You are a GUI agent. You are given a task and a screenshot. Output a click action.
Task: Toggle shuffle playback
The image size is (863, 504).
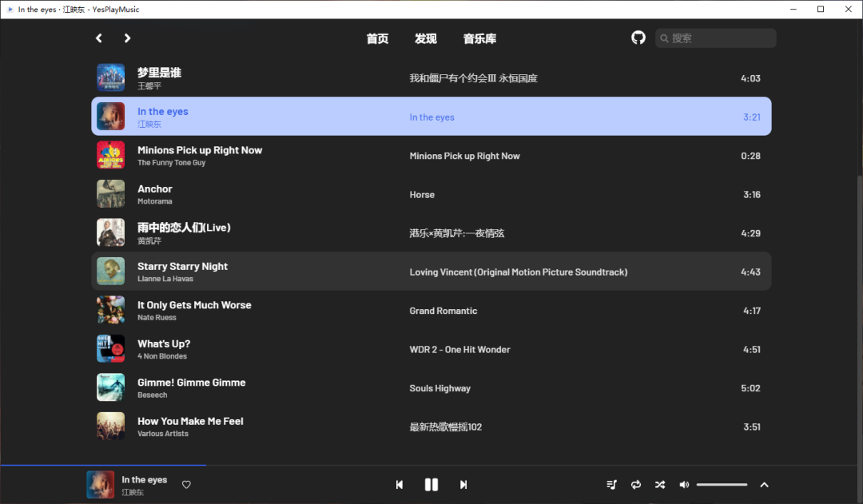pos(660,485)
